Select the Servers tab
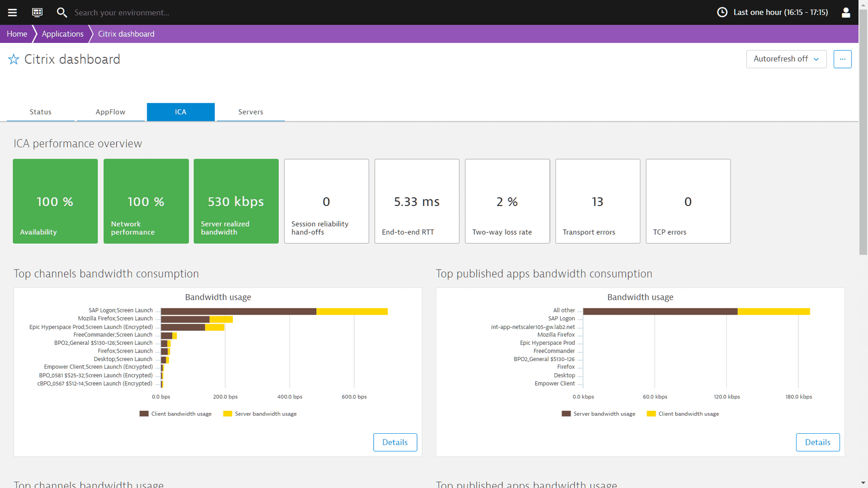Image resolution: width=868 pixels, height=488 pixels. click(250, 111)
